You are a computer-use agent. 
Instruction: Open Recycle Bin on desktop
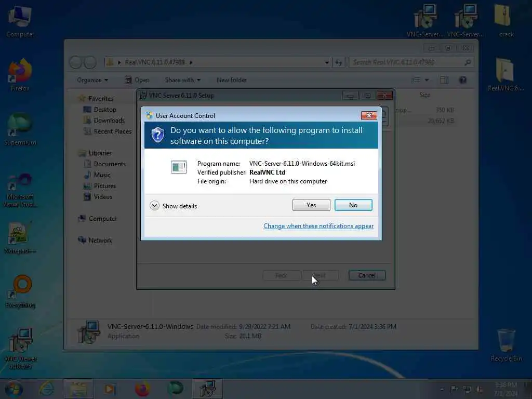click(506, 345)
